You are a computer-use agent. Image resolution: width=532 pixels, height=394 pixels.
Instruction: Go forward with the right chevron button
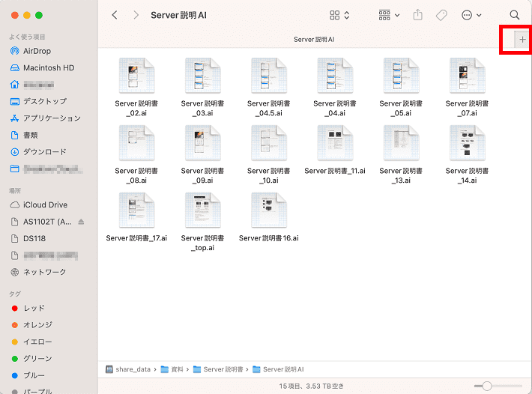click(x=136, y=15)
